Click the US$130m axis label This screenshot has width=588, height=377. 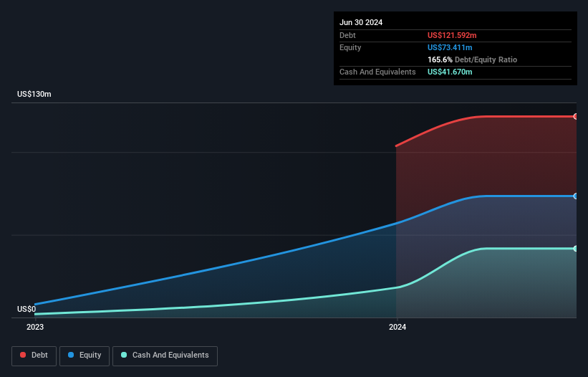pos(34,94)
